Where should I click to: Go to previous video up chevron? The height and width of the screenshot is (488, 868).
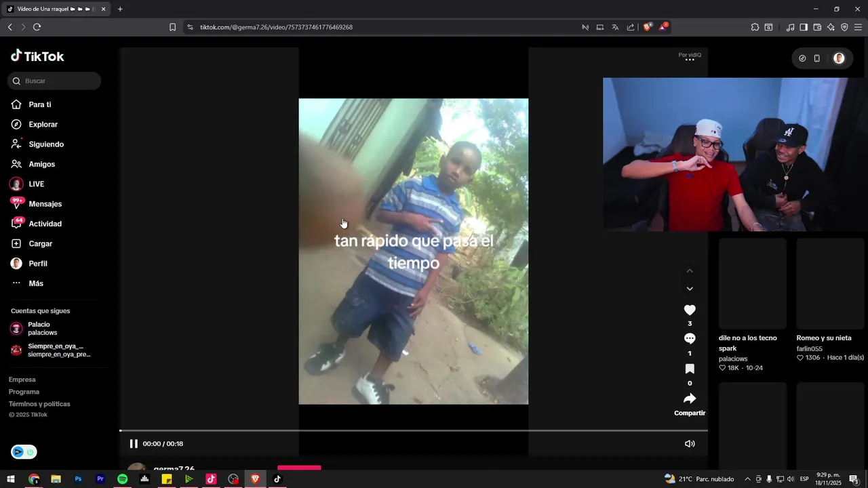tap(690, 270)
